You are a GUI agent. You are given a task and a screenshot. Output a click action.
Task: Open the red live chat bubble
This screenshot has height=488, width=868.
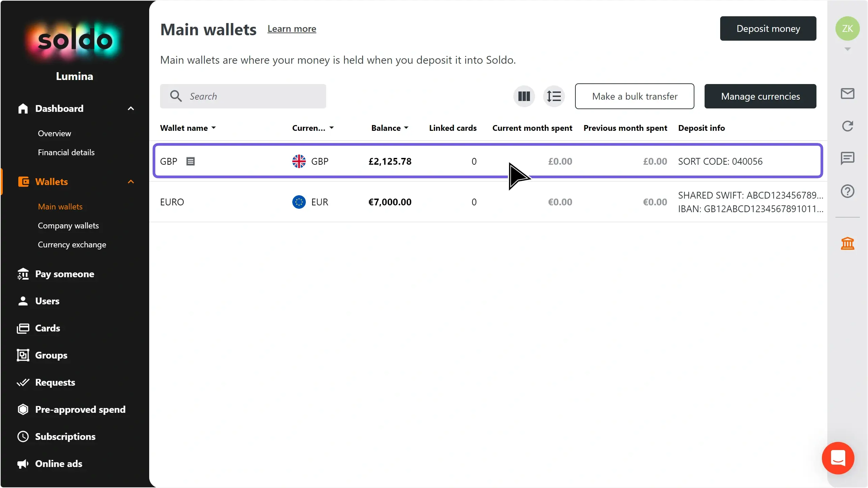click(838, 458)
